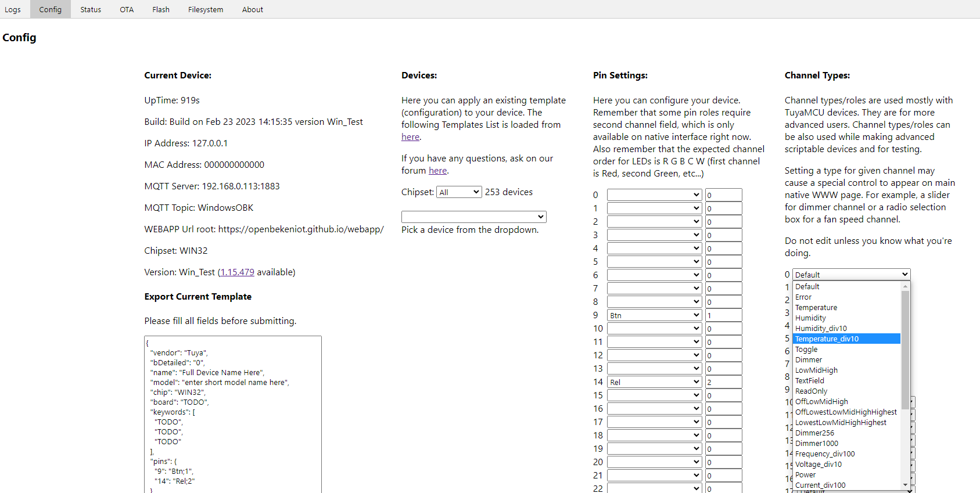
Task: Choose 'LowMidHigh' channel type option
Action: pyautogui.click(x=847, y=370)
